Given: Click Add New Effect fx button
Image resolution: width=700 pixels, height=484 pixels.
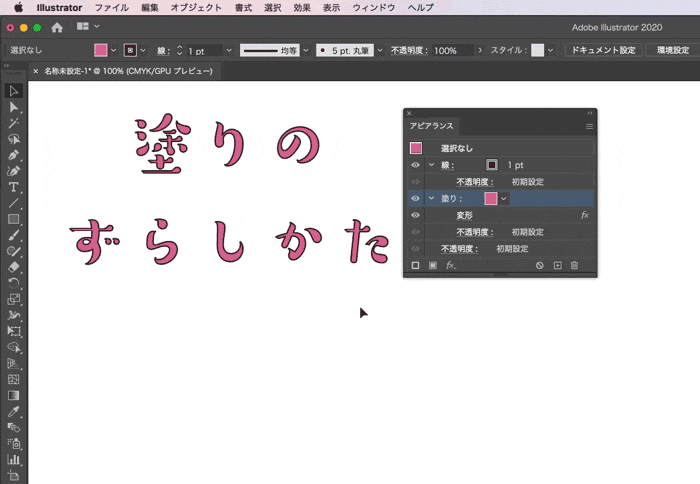Looking at the screenshot, I should (451, 266).
